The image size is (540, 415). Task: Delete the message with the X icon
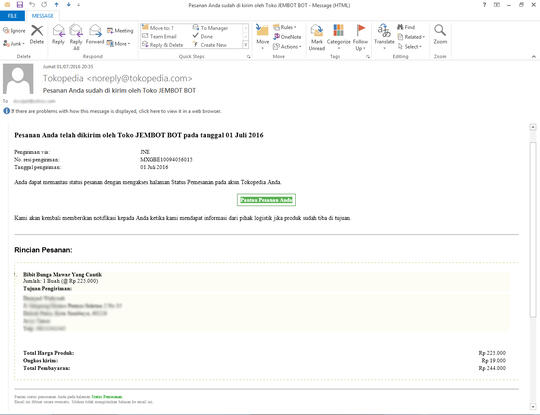(37, 34)
